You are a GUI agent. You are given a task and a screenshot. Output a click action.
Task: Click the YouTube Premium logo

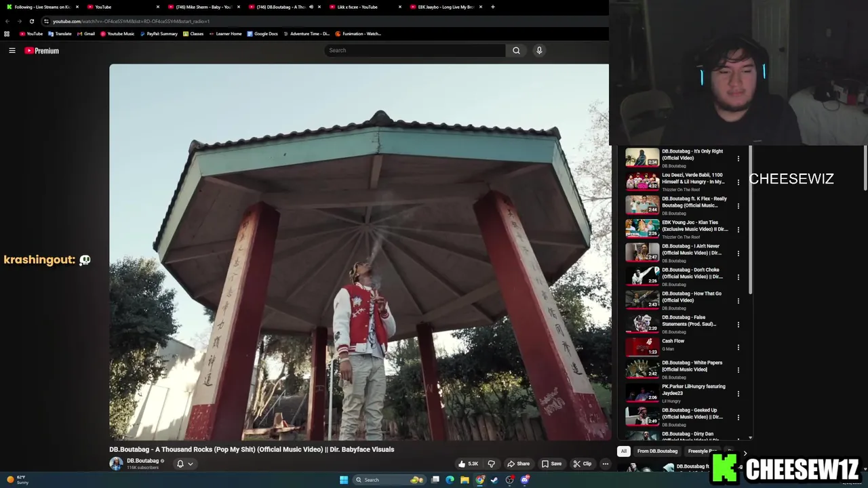tap(42, 51)
